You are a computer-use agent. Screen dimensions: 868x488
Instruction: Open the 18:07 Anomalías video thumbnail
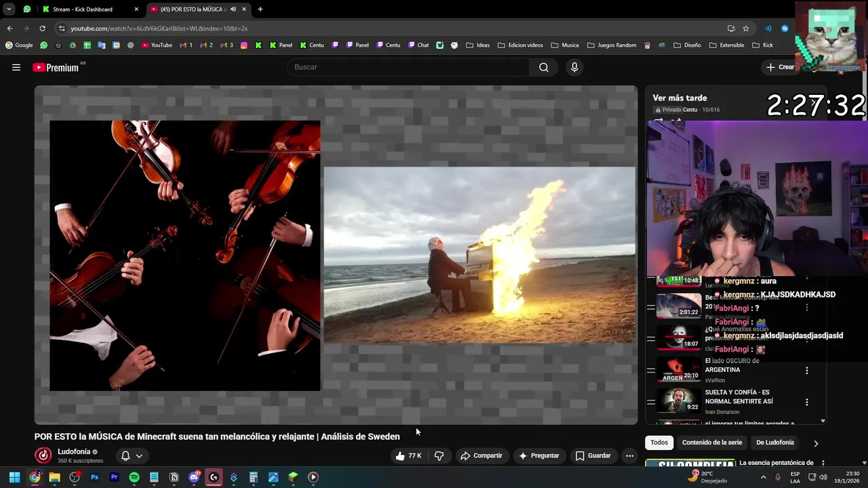pyautogui.click(x=679, y=338)
